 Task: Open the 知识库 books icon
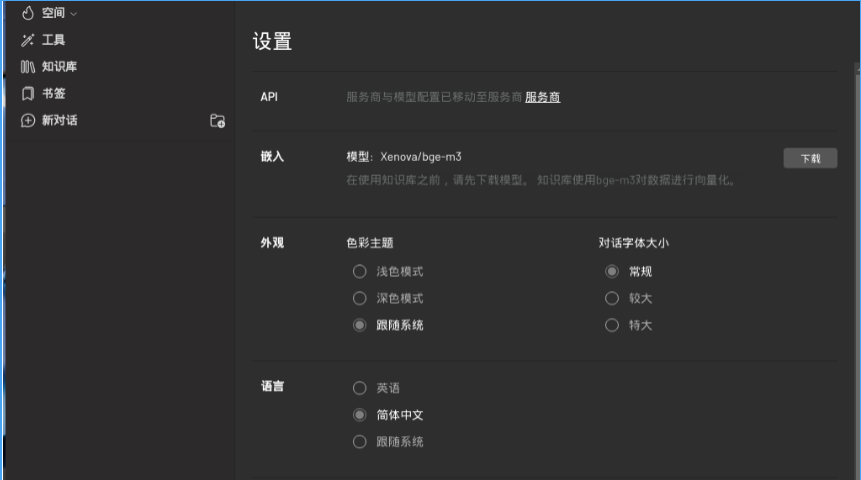pos(28,67)
